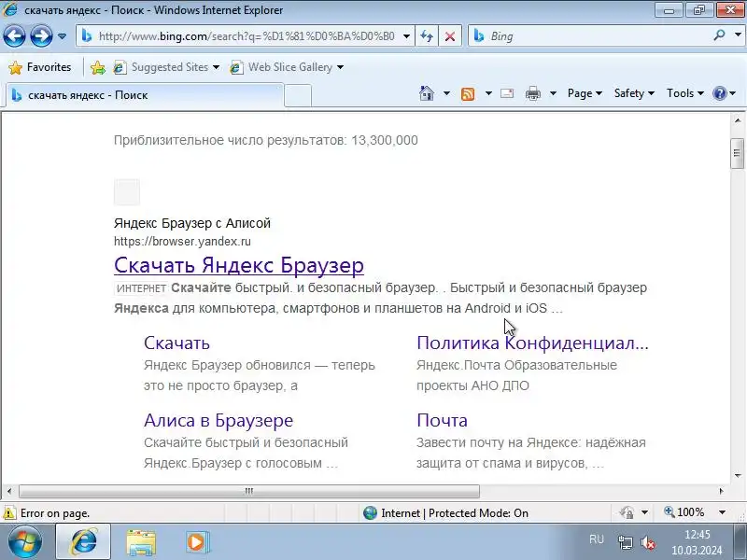Image resolution: width=747 pixels, height=560 pixels.
Task: Click the Home page icon
Action: [427, 93]
